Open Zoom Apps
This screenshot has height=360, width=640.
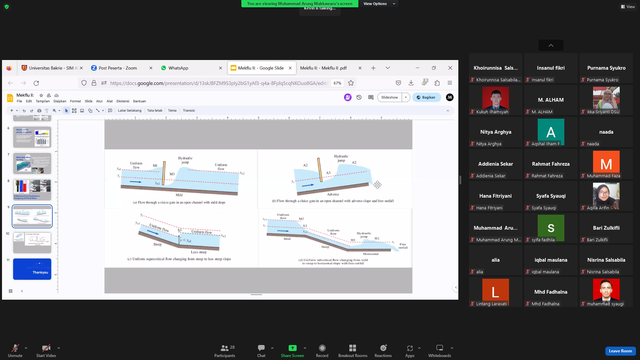pos(410,350)
